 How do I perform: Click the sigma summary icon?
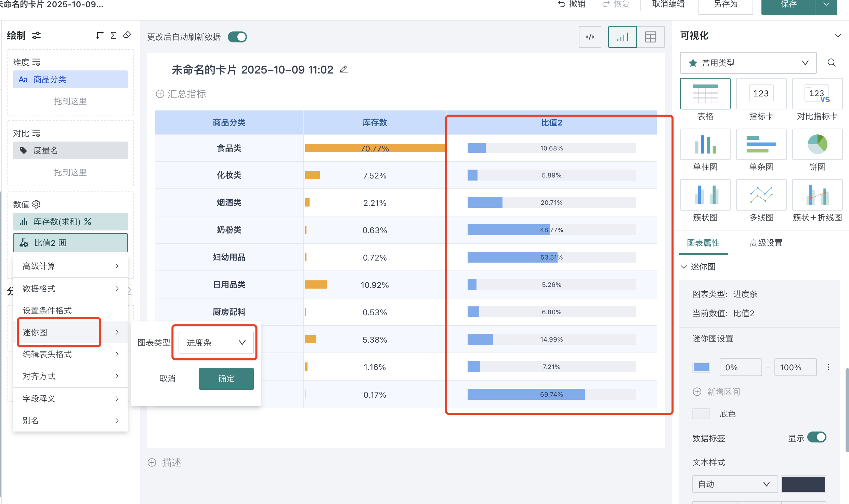113,36
